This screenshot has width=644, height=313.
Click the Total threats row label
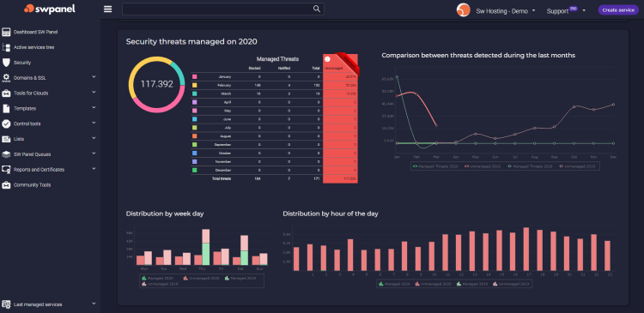tap(222, 179)
